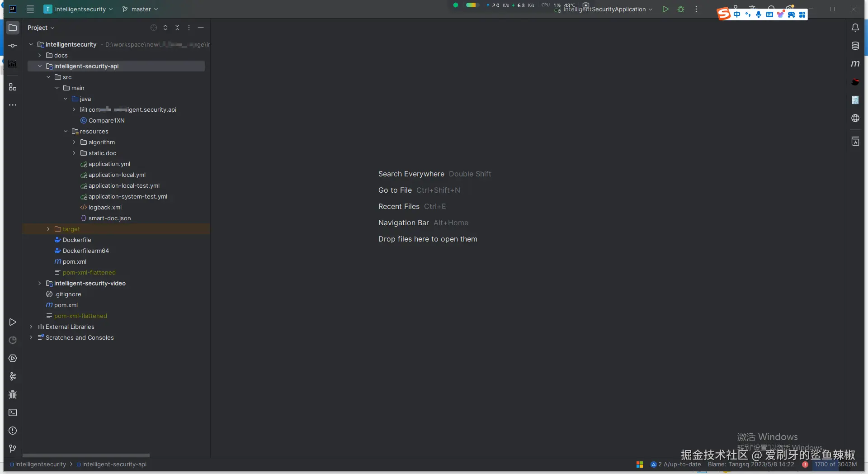Image resolution: width=868 pixels, height=474 pixels.
Task: Open the Git version control tool window
Action: click(13, 449)
